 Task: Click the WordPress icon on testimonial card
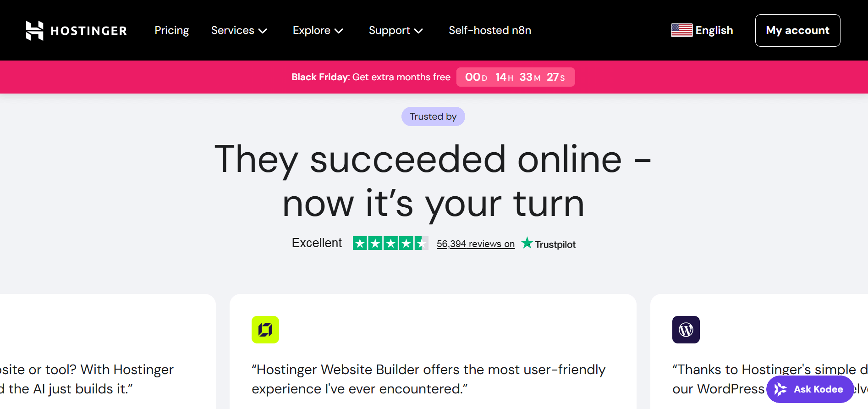coord(686,330)
